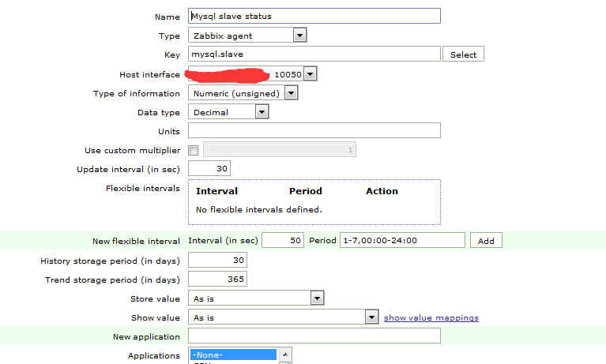The width and height of the screenshot is (606, 364).
Task: Click the Applications list scroll up arrow
Action: click(x=285, y=355)
